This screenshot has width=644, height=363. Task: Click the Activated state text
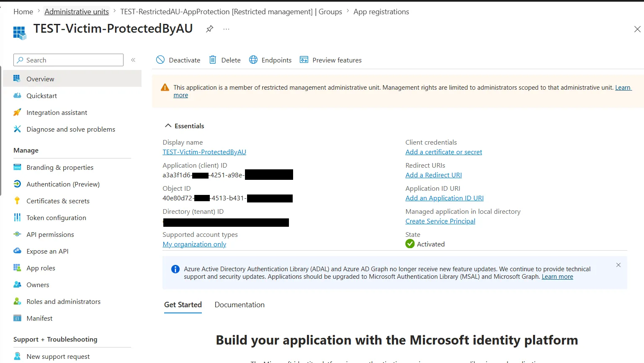point(431,244)
